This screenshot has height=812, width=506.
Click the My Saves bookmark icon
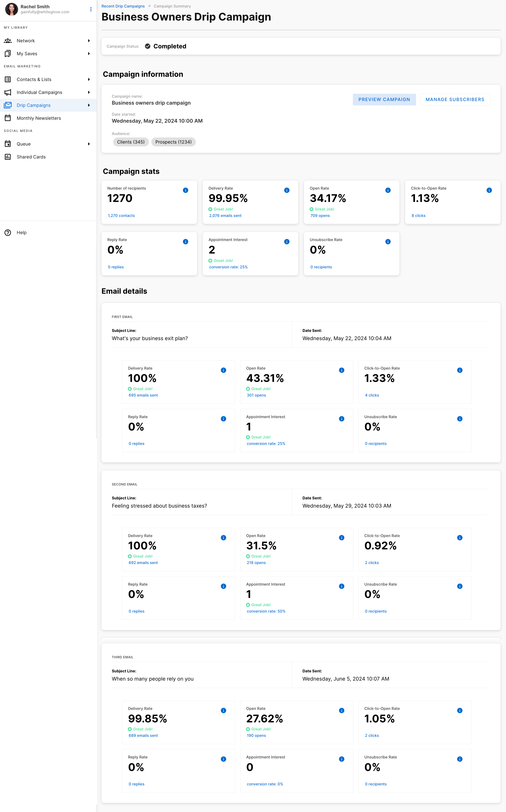point(8,54)
